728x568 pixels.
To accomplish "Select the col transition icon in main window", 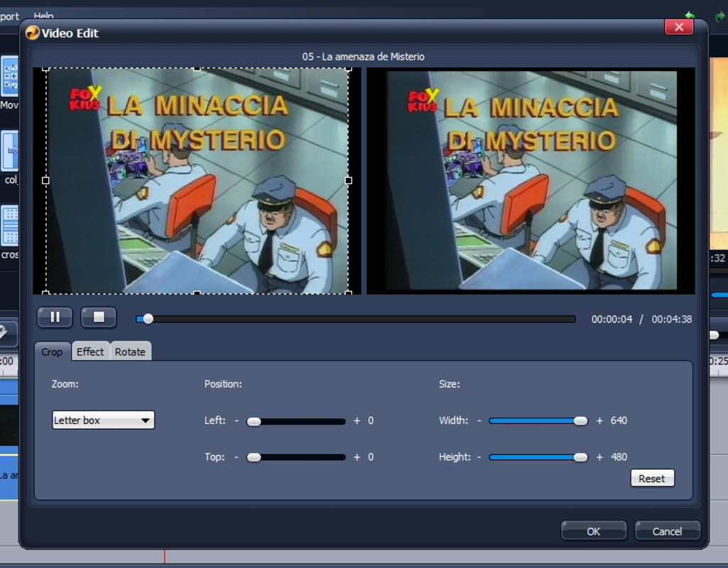I will (9, 151).
